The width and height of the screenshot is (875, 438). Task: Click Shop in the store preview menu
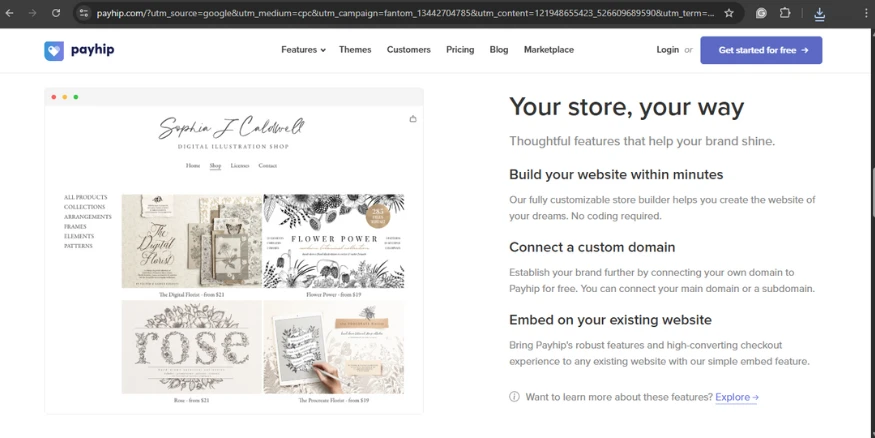pyautogui.click(x=215, y=166)
